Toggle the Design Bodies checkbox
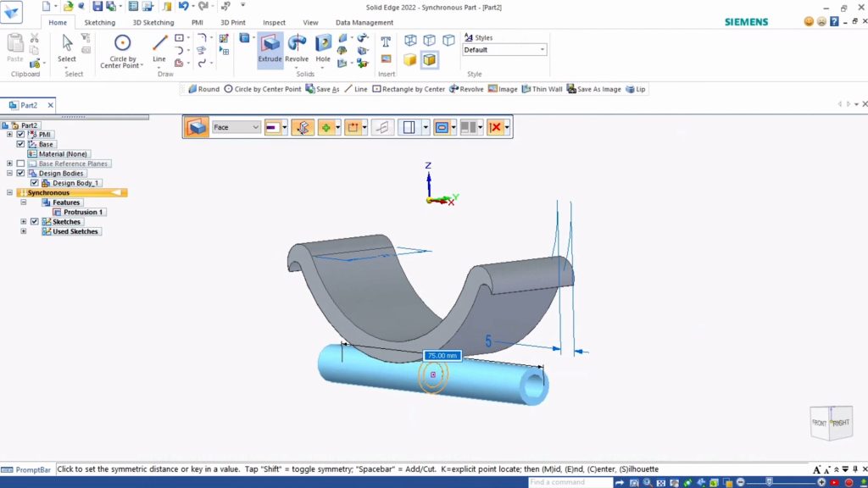Image resolution: width=868 pixels, height=488 pixels. [20, 173]
